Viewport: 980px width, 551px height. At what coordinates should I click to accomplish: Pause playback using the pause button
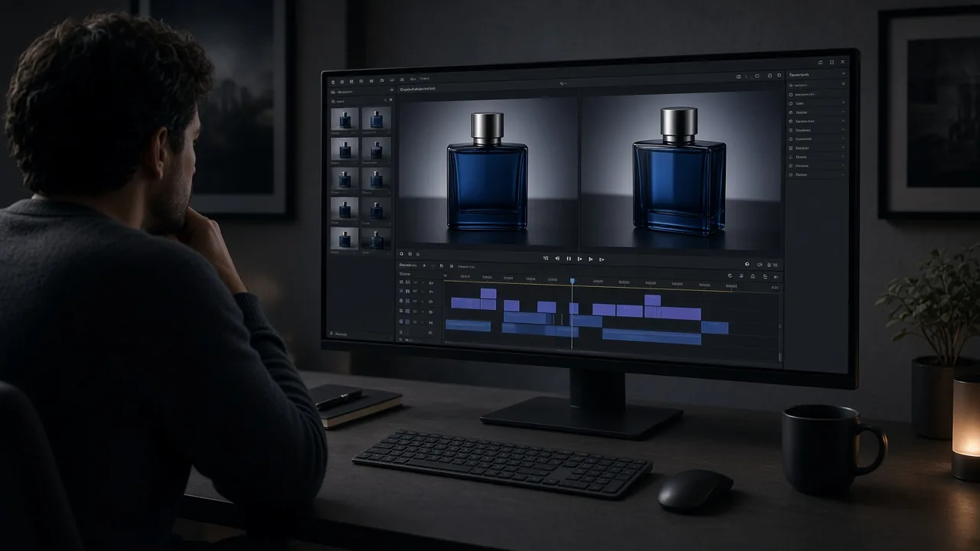pyautogui.click(x=569, y=259)
